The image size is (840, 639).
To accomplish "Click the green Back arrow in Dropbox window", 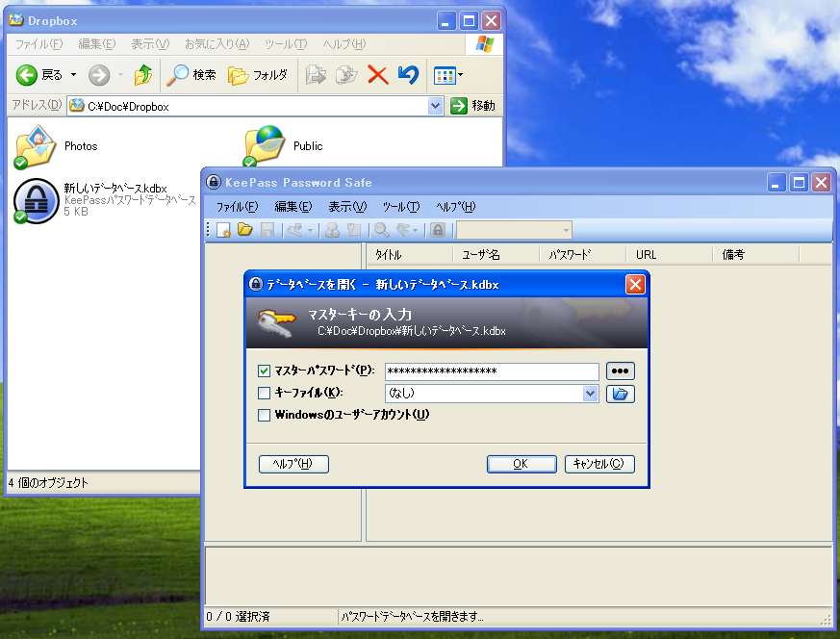I will [26, 75].
